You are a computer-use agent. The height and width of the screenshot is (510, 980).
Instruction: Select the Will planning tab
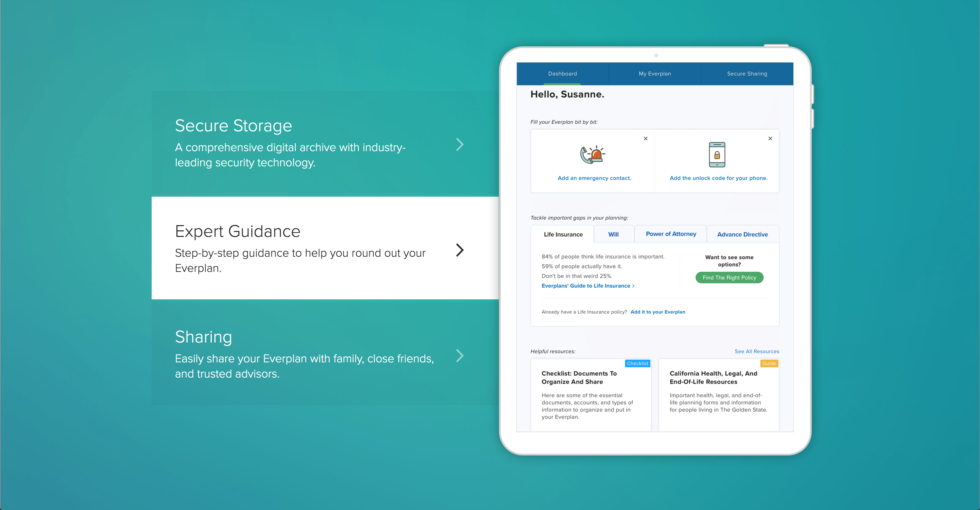(x=613, y=235)
